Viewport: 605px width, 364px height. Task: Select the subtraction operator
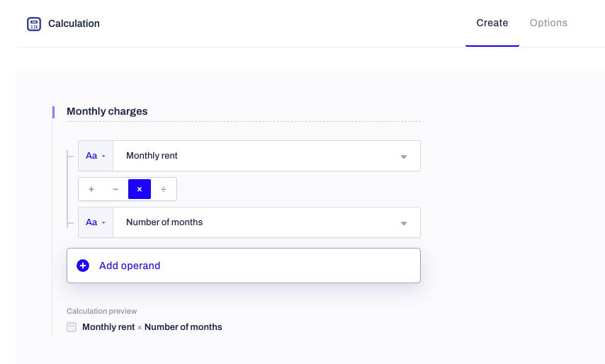pos(115,189)
